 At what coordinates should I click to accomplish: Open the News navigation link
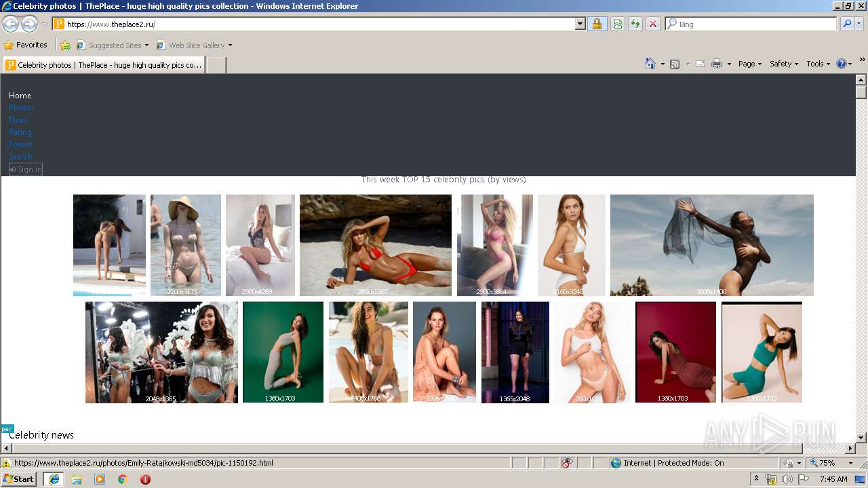click(18, 120)
